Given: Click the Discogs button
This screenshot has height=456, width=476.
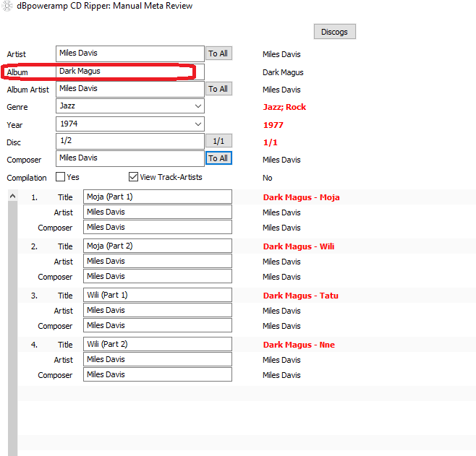Looking at the screenshot, I should 334,32.
